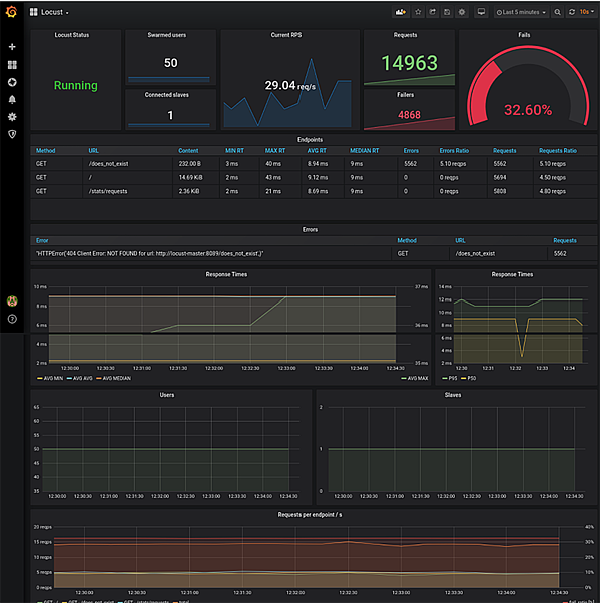This screenshot has height=603, width=600.
Task: Click the Add panel icon
Action: 400,12
